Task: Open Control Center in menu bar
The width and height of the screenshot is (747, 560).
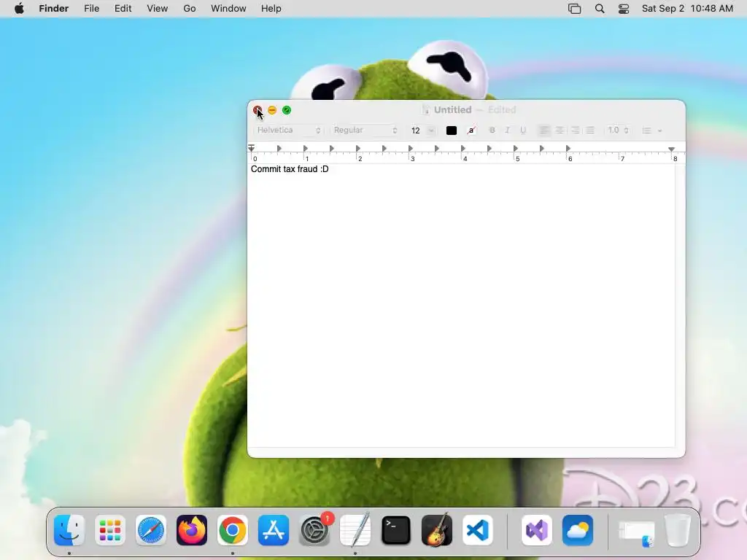Action: pos(624,9)
